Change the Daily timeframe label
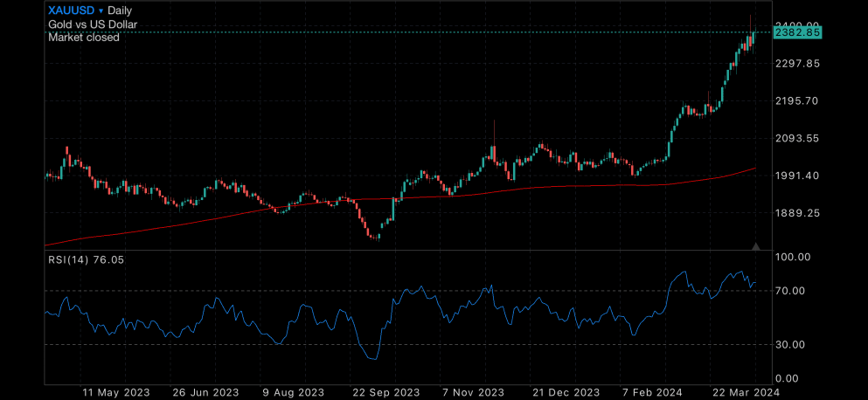Screen dimensions: 868x400 (120, 10)
